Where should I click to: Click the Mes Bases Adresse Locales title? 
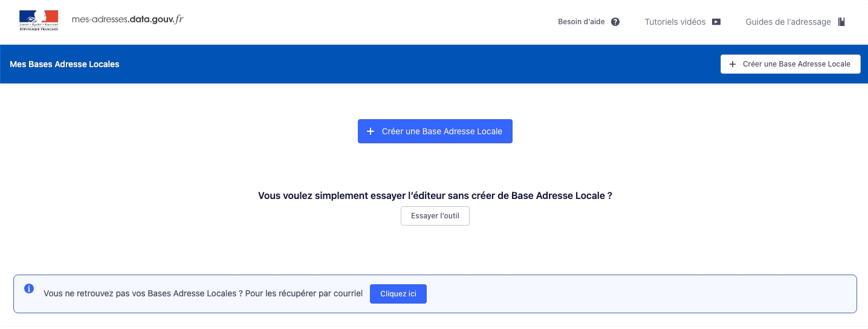click(x=65, y=64)
